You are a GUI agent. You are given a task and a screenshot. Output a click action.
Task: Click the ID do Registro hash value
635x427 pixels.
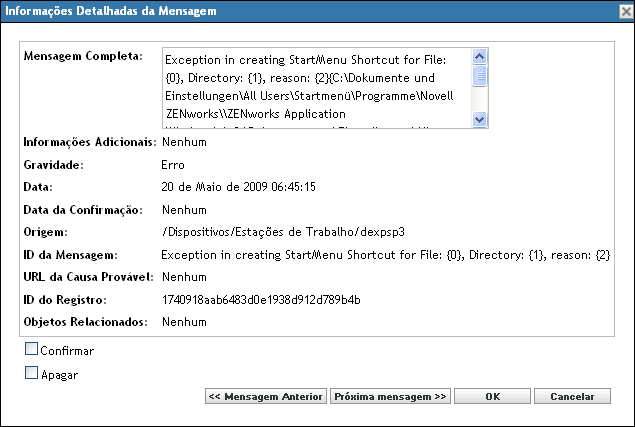pyautogui.click(x=261, y=300)
